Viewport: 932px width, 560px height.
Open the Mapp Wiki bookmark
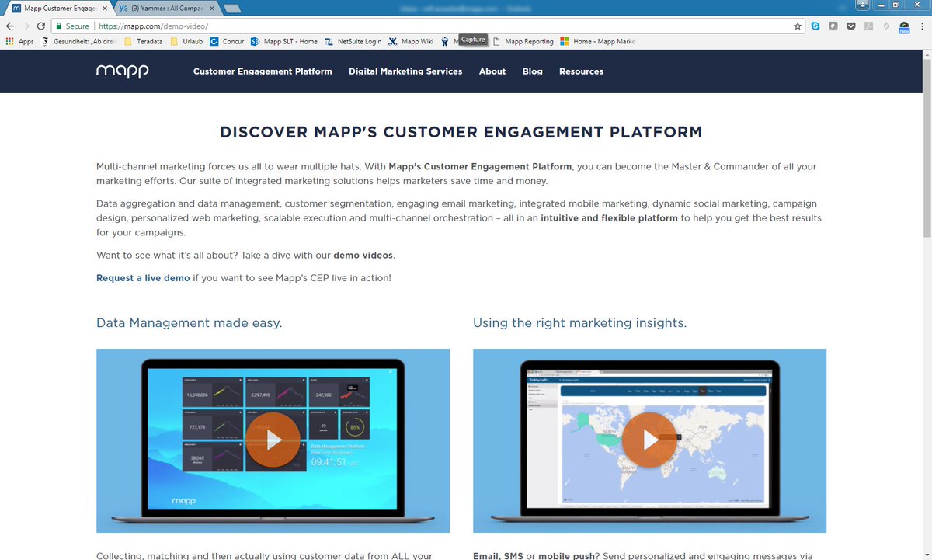point(411,41)
